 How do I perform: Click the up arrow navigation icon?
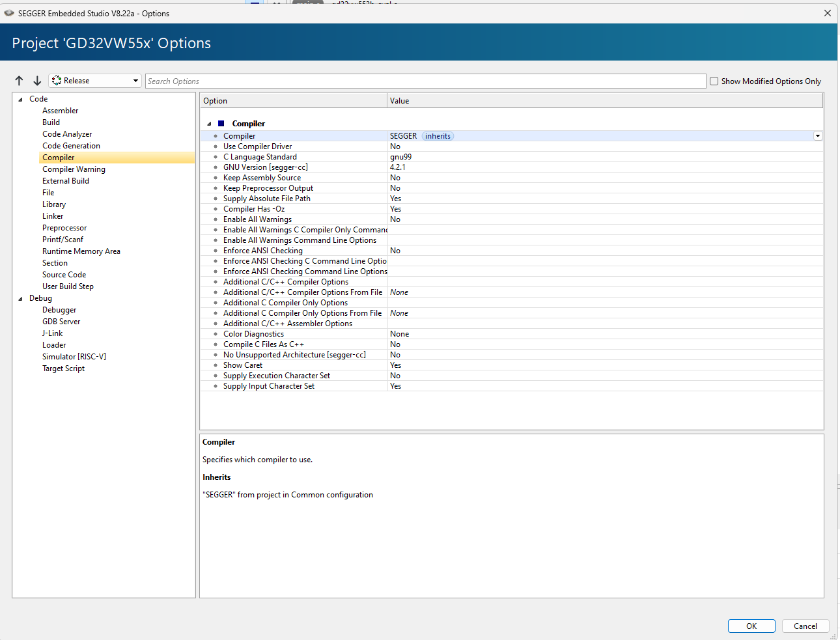click(x=19, y=81)
